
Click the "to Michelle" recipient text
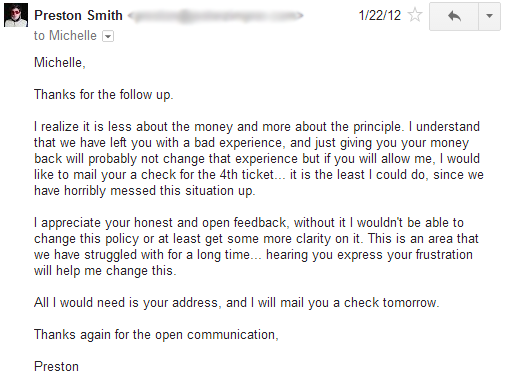click(65, 36)
